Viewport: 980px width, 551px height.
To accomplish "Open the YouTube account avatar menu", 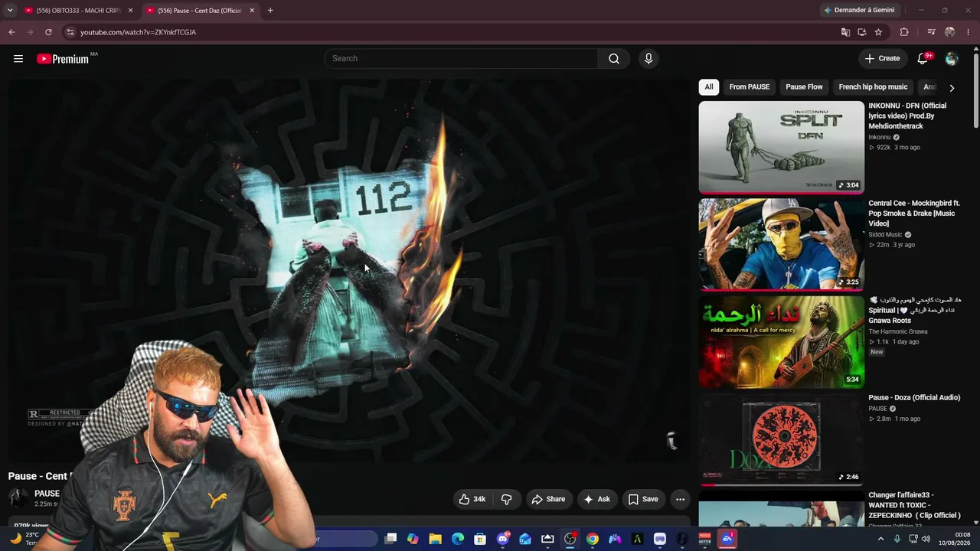I will [952, 59].
